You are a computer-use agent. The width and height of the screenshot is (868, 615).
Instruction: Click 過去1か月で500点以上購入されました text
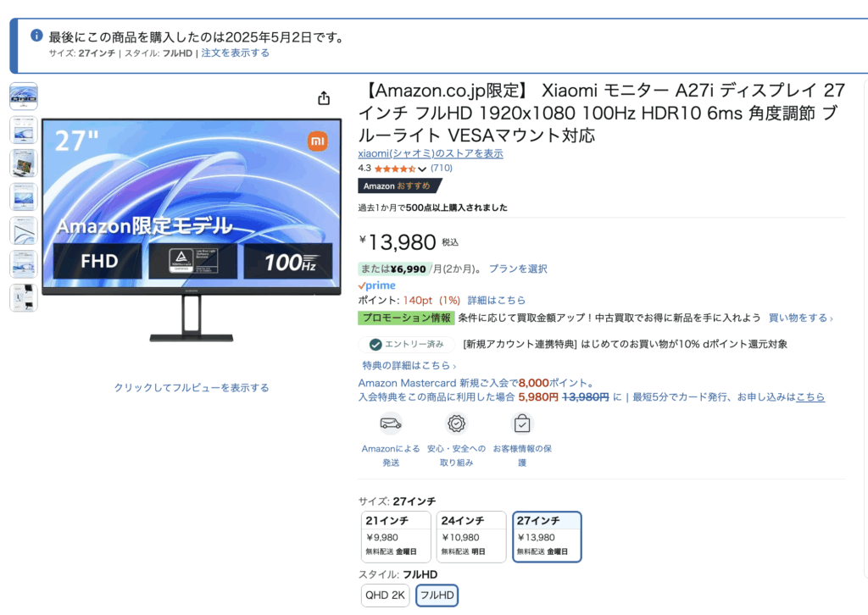432,208
